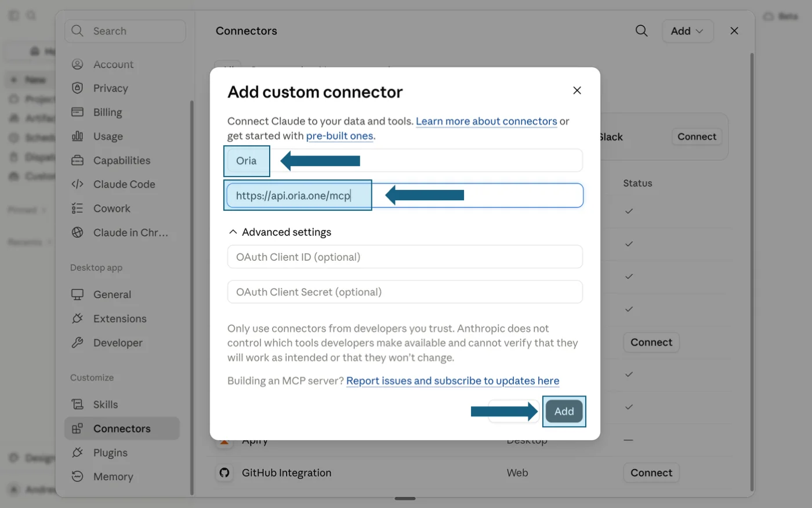Click the Customize section label
This screenshot has width=812, height=508.
click(x=92, y=377)
